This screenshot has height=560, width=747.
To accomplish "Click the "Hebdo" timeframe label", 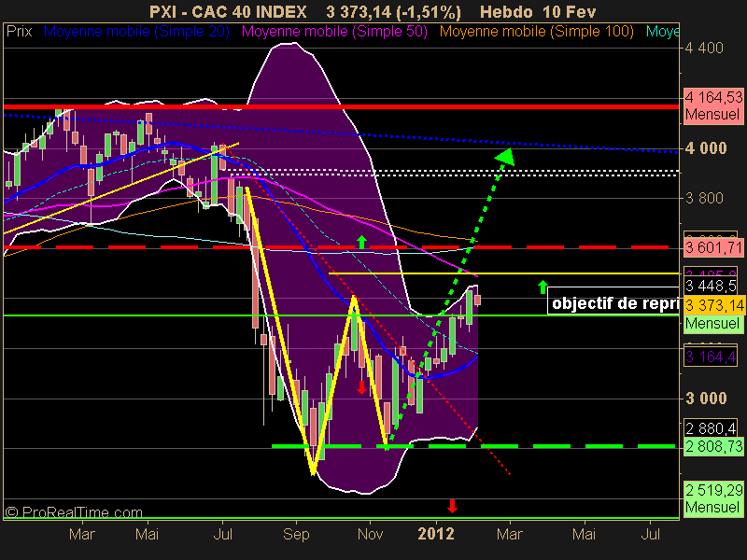I will tap(506, 11).
